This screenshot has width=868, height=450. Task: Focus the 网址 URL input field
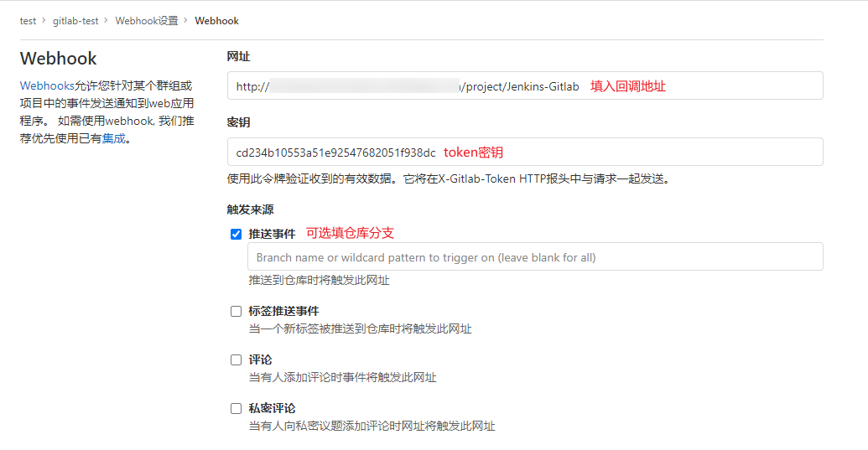525,85
